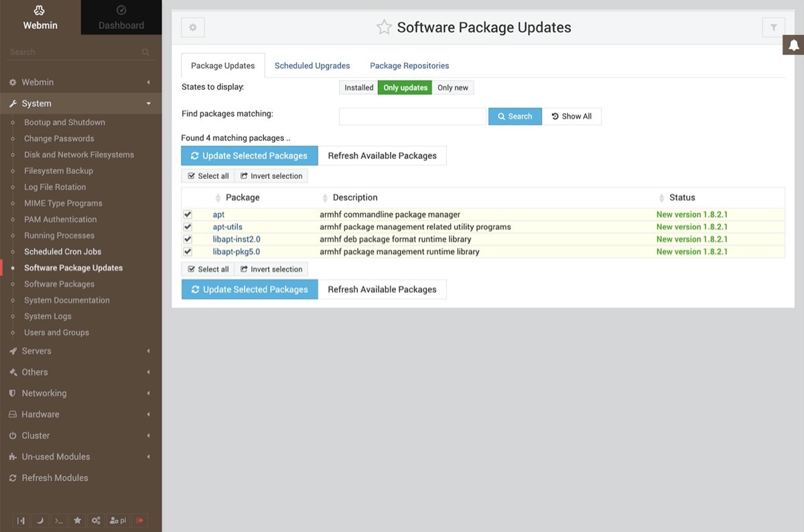Collapse the System sidebar category

(36, 104)
